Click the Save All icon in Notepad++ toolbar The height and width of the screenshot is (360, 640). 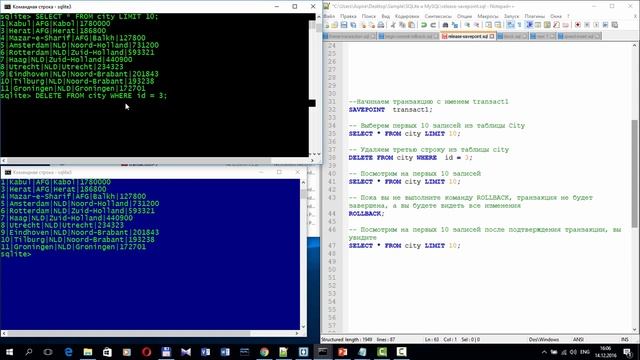tap(353, 25)
